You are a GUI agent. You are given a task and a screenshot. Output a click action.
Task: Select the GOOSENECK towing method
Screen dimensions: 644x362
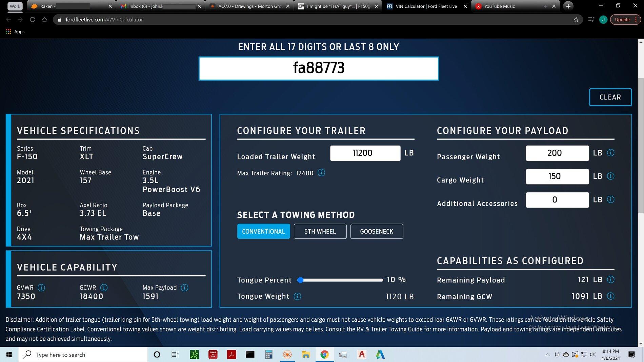pyautogui.click(x=377, y=231)
